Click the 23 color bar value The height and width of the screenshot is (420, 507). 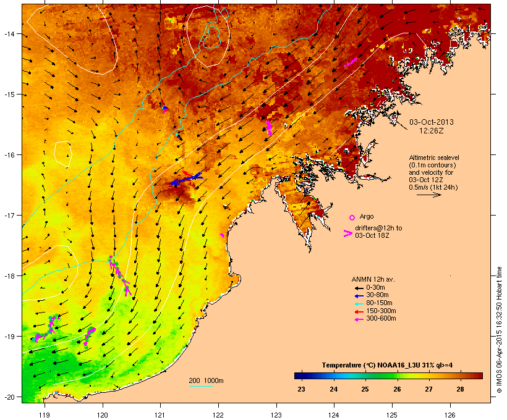click(301, 389)
